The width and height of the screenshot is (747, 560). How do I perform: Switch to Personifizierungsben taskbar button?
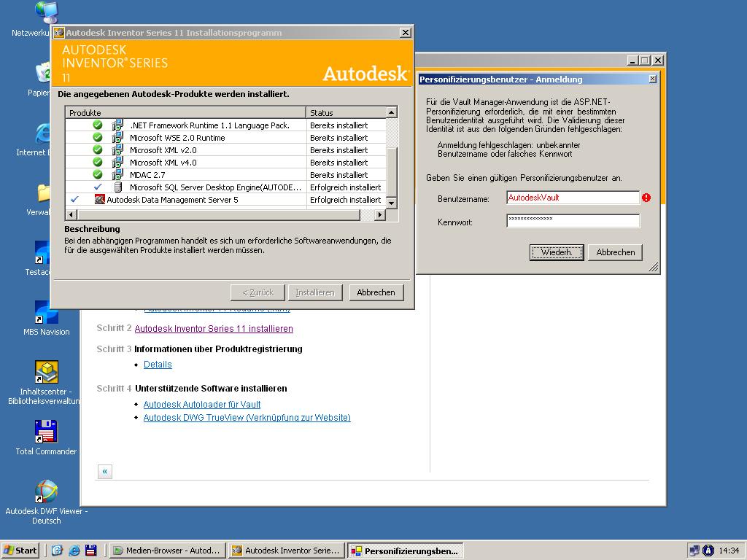[x=406, y=551]
